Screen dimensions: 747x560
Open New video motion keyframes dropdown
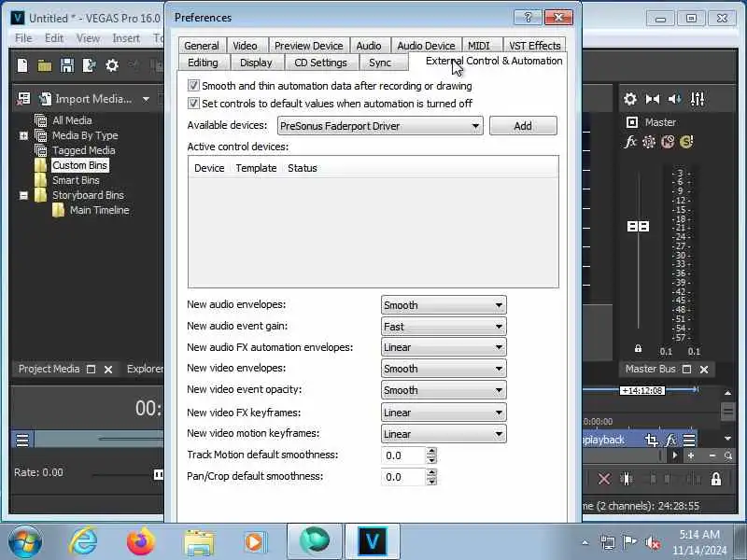pos(444,434)
